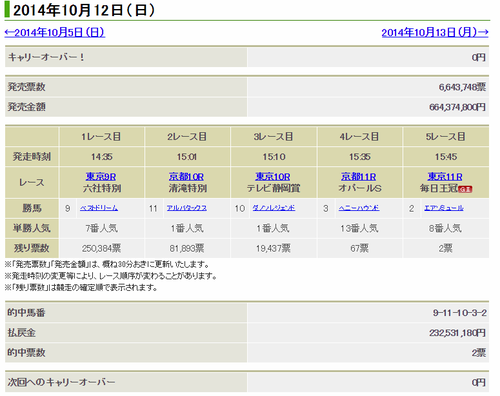Click the 次回へのキャリーオーバー label
The width and height of the screenshot is (500, 396).
[61, 382]
